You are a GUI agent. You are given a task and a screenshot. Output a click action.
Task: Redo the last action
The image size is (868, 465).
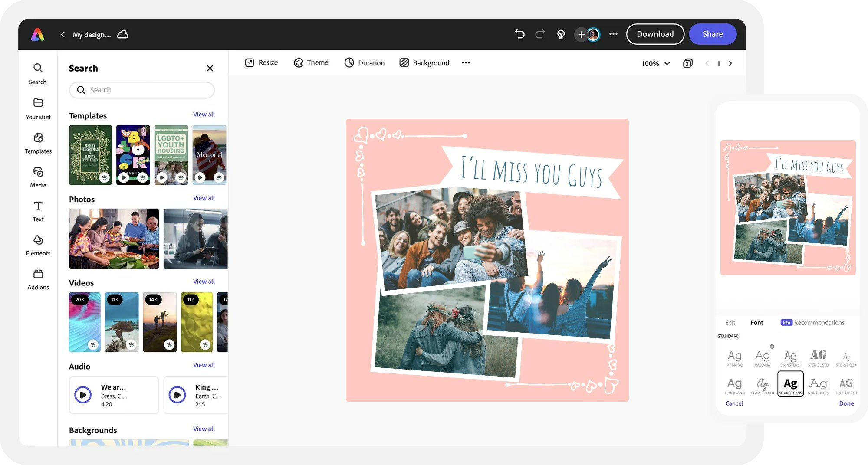[x=540, y=34]
